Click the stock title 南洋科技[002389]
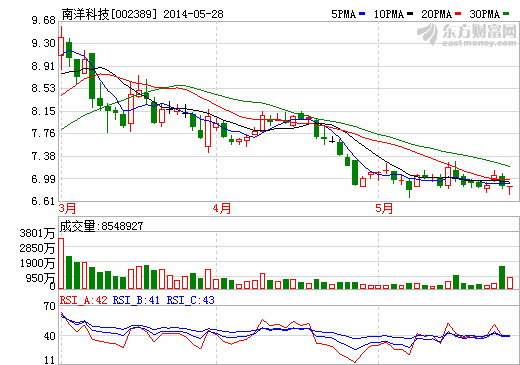Viewport: 520px width, 365px height. (x=109, y=14)
